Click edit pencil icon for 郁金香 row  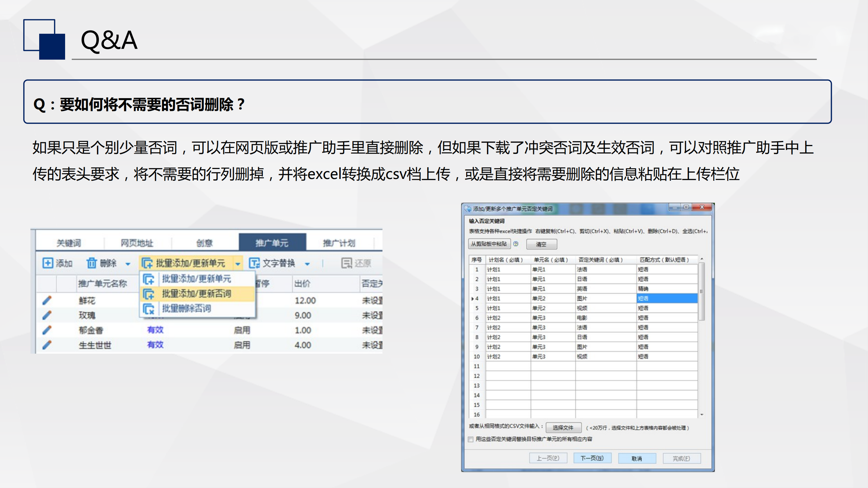tap(47, 330)
